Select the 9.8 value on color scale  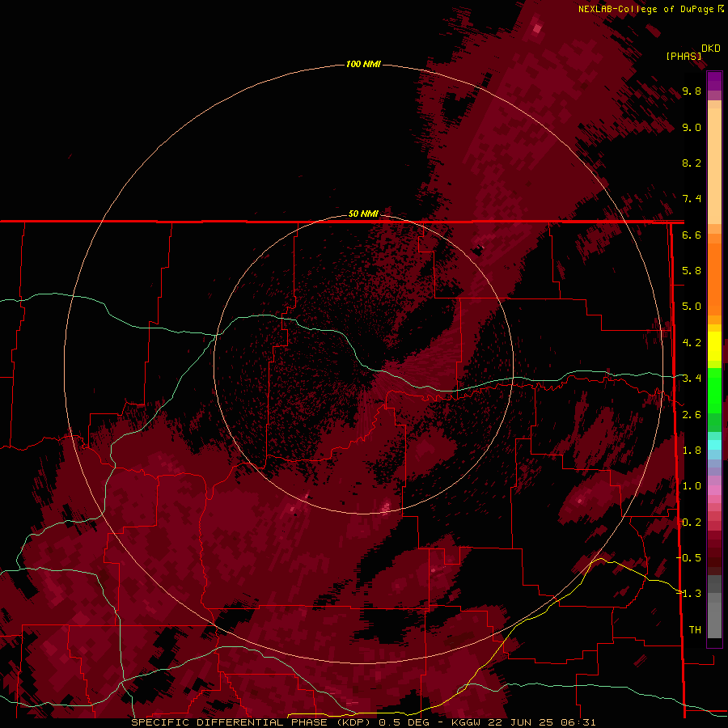coord(692,91)
